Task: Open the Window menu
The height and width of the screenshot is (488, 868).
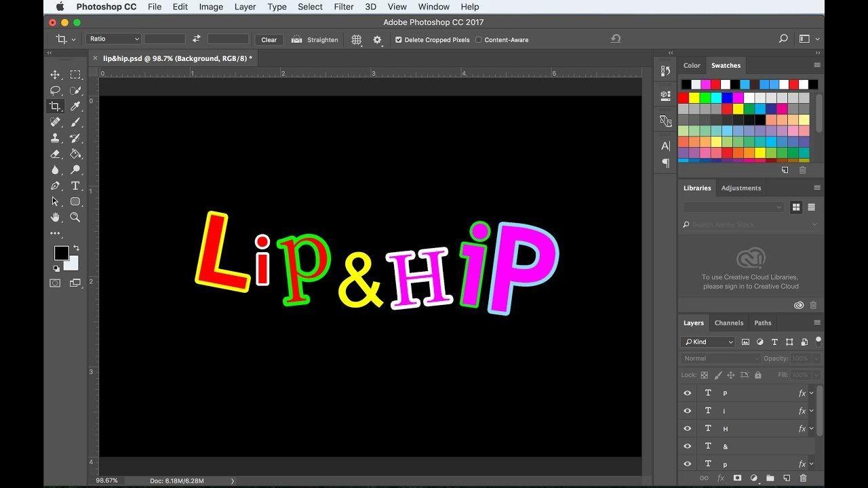Action: [x=434, y=7]
